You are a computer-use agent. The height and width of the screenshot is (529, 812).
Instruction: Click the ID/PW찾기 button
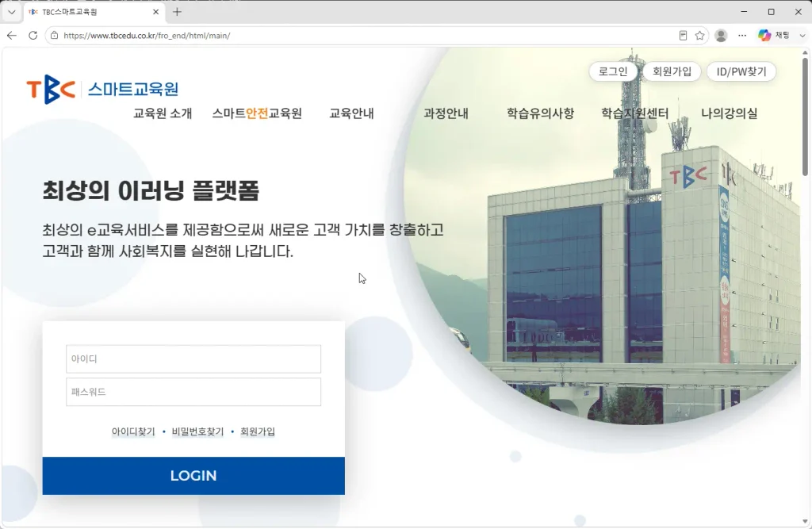(x=741, y=71)
